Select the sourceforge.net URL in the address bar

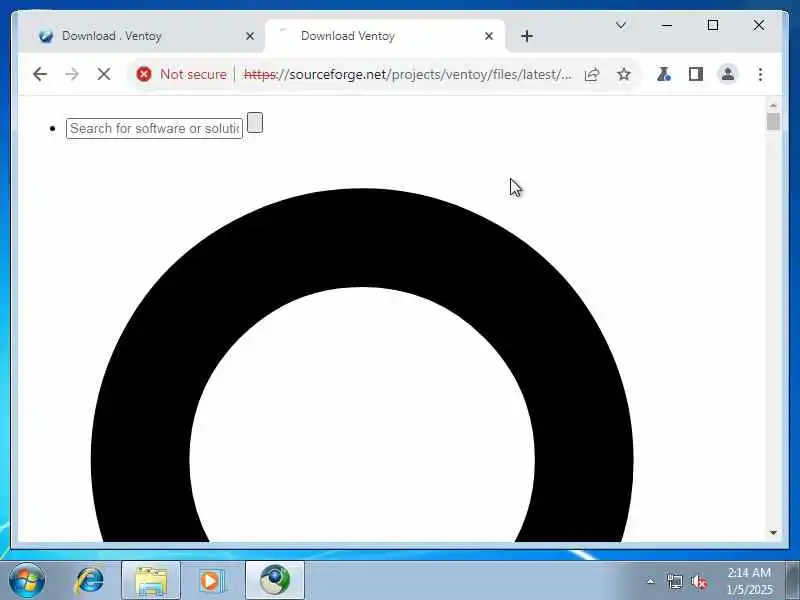[x=408, y=74]
